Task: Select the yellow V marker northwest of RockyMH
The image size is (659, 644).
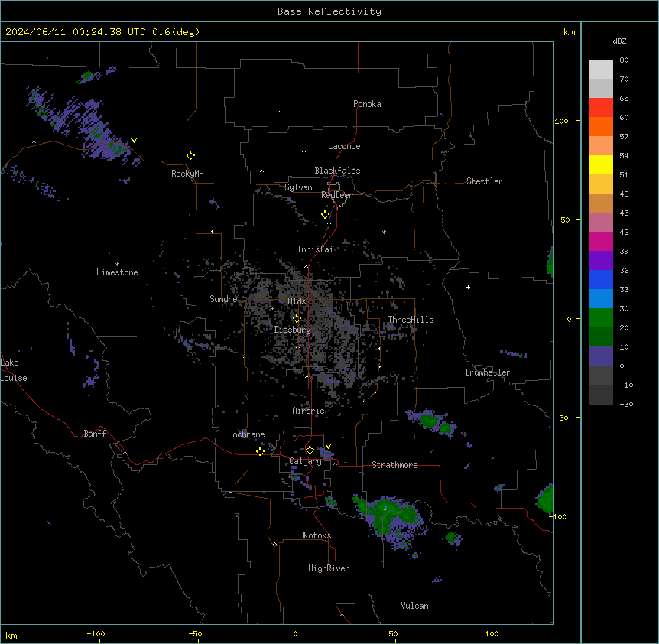Action: [x=134, y=141]
